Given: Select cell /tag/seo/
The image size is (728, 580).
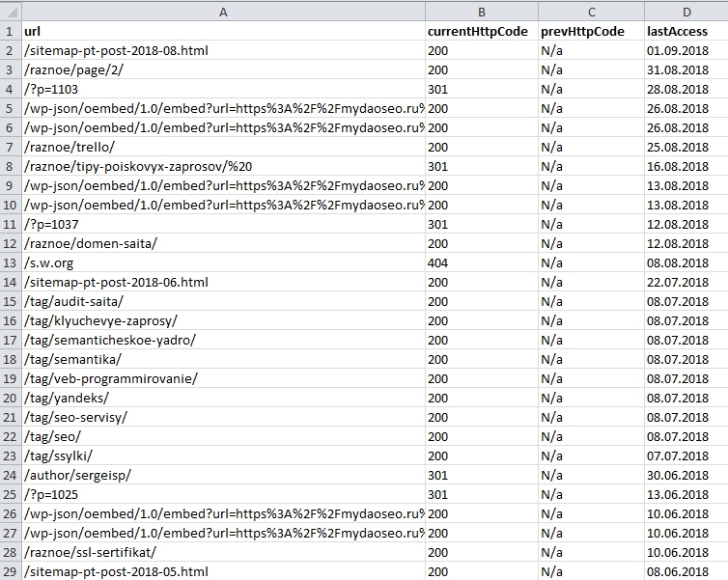Looking at the screenshot, I should (x=223, y=436).
